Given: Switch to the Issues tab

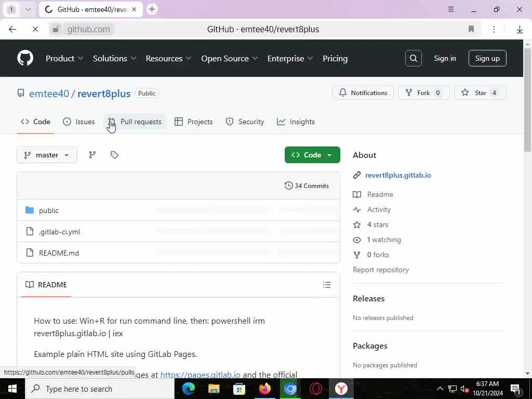Looking at the screenshot, I should 79,122.
